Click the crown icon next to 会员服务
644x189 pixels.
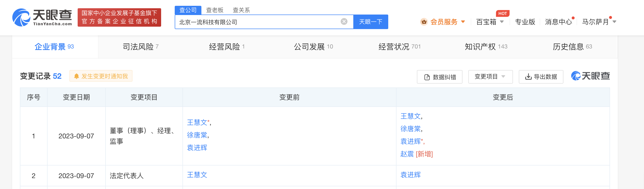424,22
